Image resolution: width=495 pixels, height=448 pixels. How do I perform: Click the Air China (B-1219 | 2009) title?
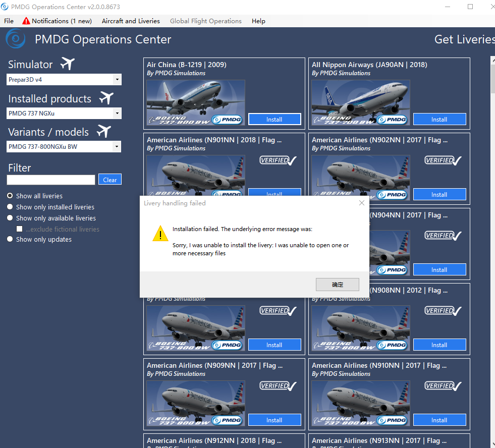(187, 65)
